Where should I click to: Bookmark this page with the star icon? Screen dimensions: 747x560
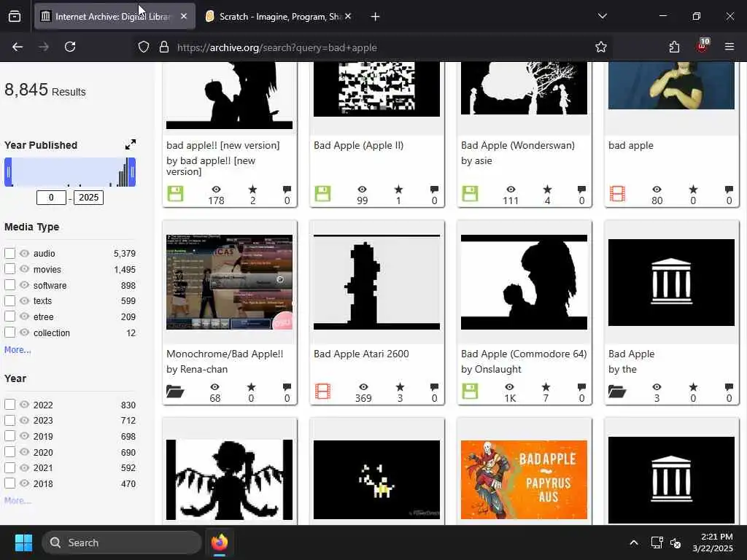[601, 47]
